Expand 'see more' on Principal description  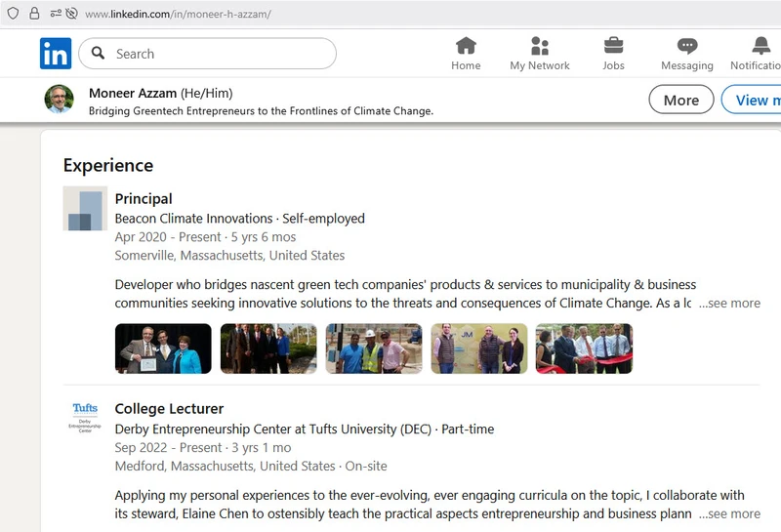tap(729, 303)
